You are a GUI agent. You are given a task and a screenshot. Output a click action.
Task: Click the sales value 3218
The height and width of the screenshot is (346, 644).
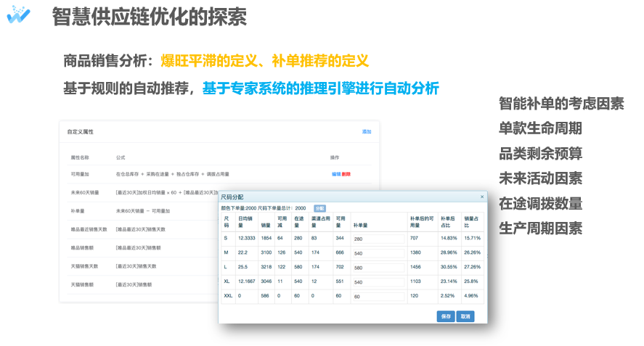[x=266, y=267]
